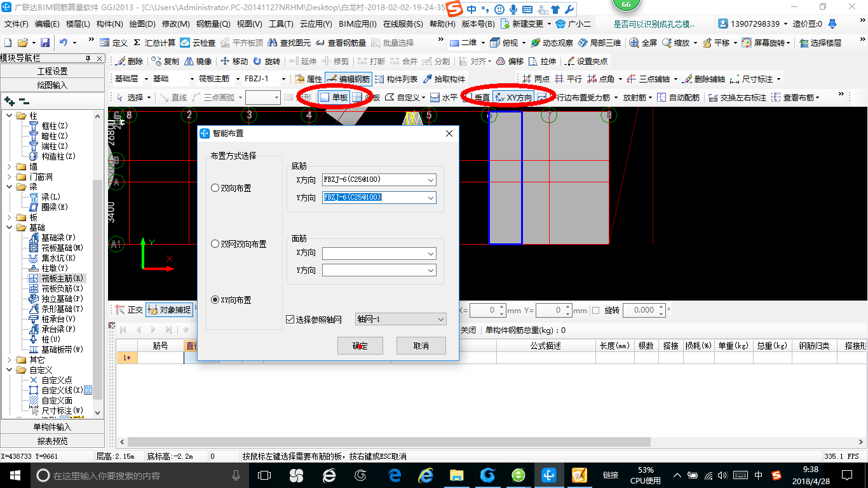The image size is (868, 488).
Task: Launch 云检查 (Cloud Check)
Action: point(198,43)
